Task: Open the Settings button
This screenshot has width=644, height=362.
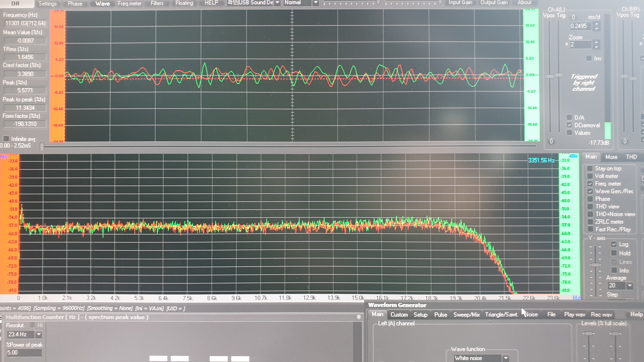Action: 47,4
